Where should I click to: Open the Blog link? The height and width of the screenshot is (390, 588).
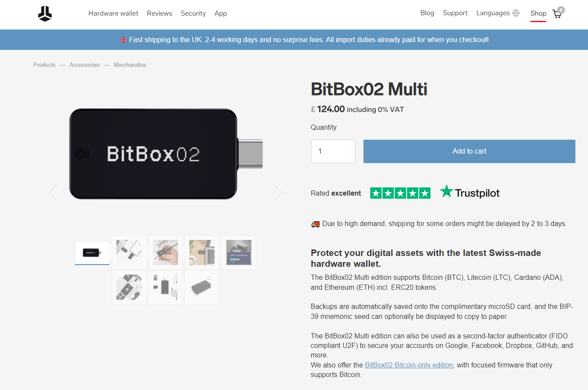click(x=427, y=13)
